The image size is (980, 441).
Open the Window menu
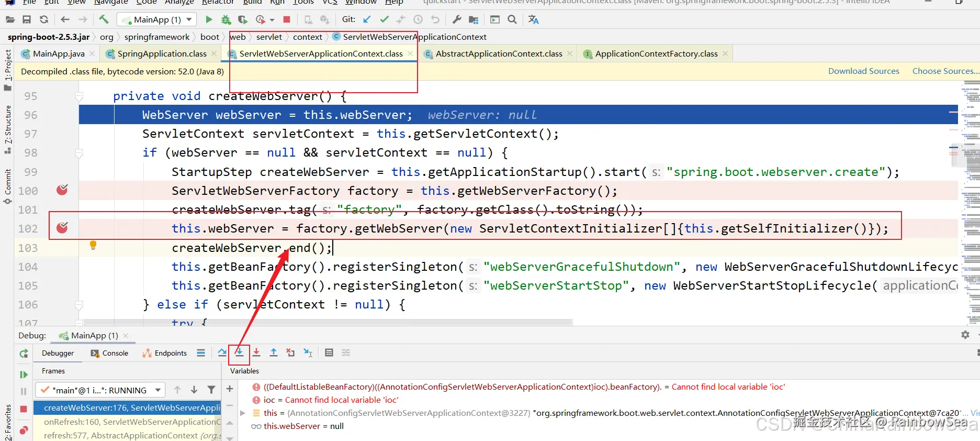pyautogui.click(x=361, y=2)
